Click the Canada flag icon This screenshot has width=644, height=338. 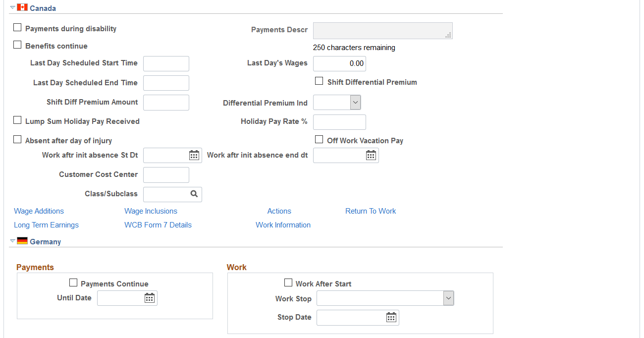[22, 7]
